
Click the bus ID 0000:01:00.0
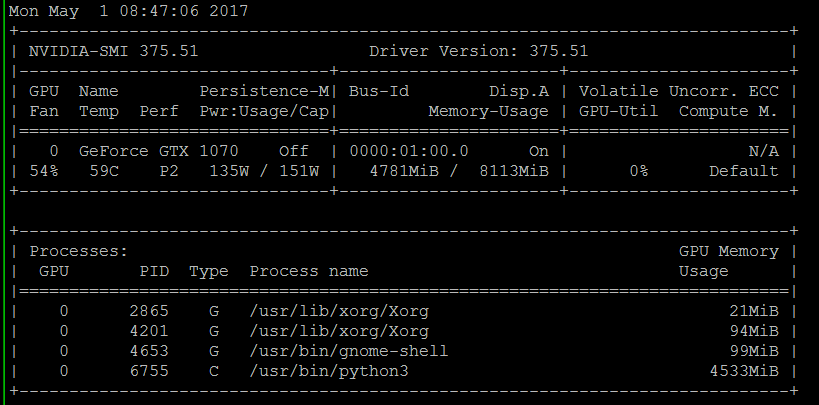(x=409, y=151)
